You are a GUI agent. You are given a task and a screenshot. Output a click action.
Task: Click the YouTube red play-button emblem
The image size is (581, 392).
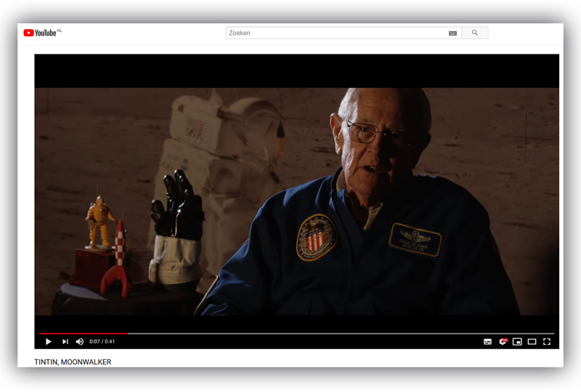click(x=28, y=33)
